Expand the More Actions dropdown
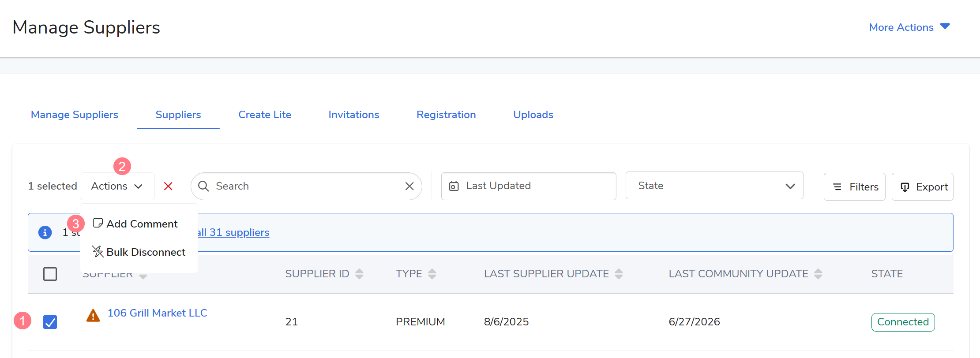 coord(909,27)
